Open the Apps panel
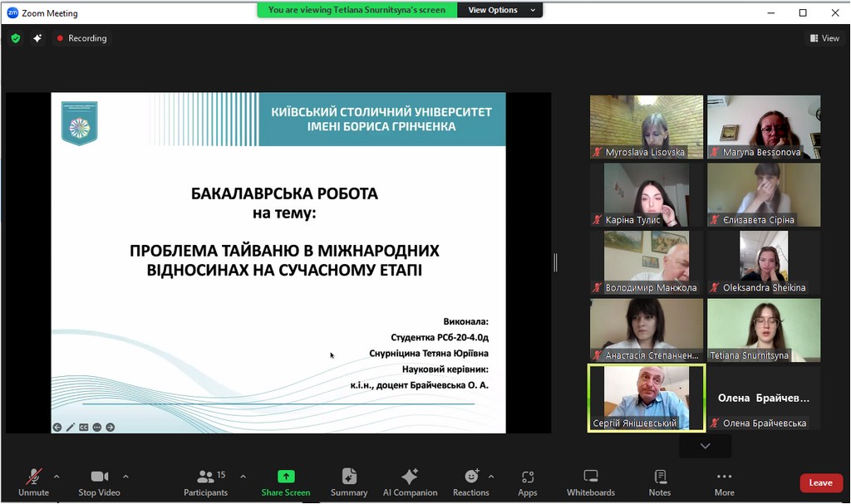The height and width of the screenshot is (504, 851). click(x=528, y=482)
